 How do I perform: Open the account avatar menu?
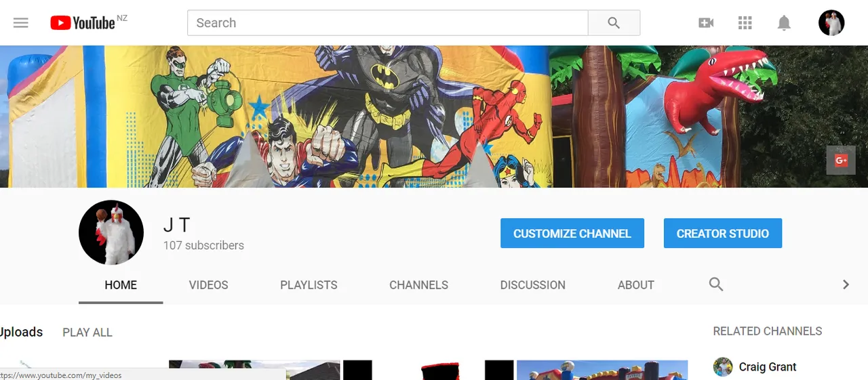pos(831,23)
